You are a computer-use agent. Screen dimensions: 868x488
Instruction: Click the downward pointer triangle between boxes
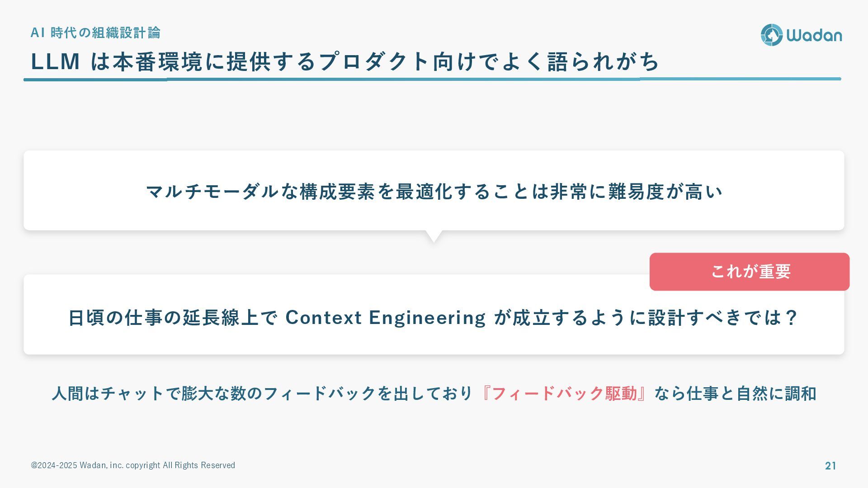[434, 236]
